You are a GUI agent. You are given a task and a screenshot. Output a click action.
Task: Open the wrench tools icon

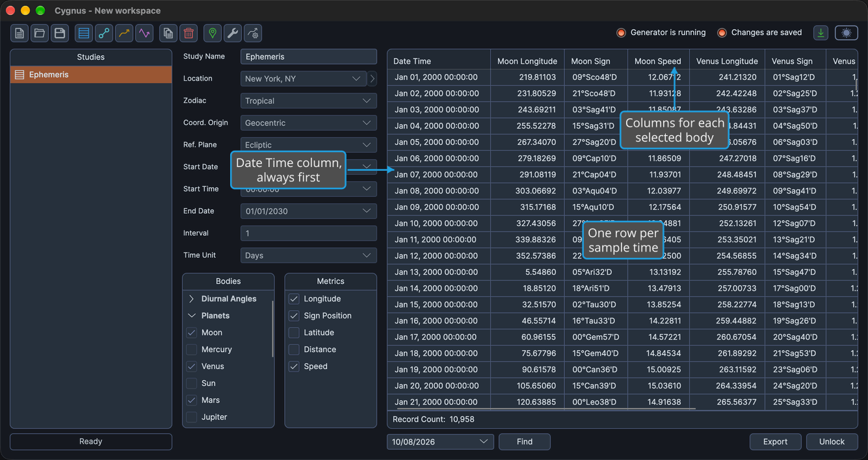[x=233, y=33]
